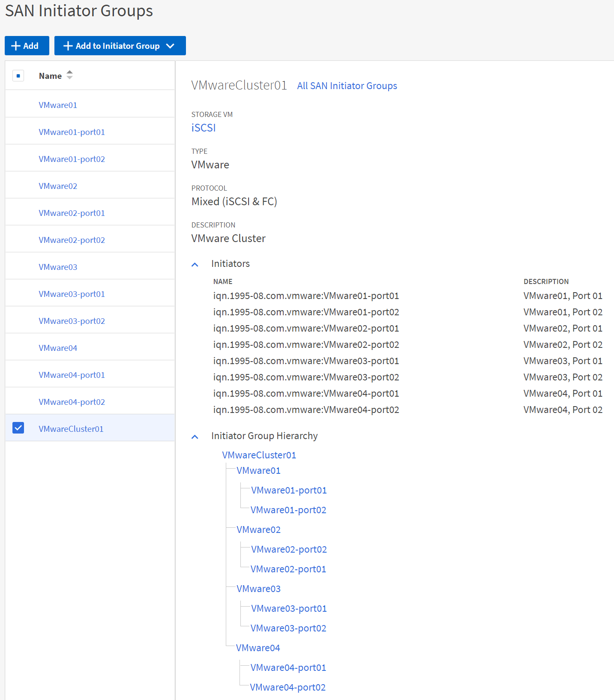
Task: Click the Name column header label
Action: pyautogui.click(x=50, y=76)
